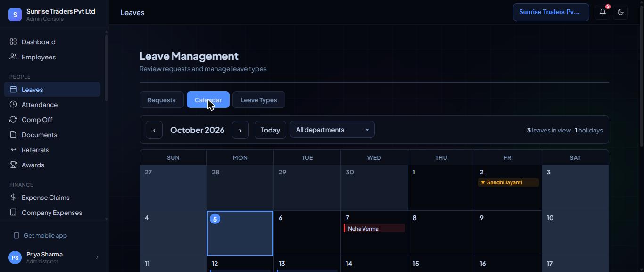The image size is (644, 272).
Task: Click the Company Expenses receipt icon
Action: (13, 213)
